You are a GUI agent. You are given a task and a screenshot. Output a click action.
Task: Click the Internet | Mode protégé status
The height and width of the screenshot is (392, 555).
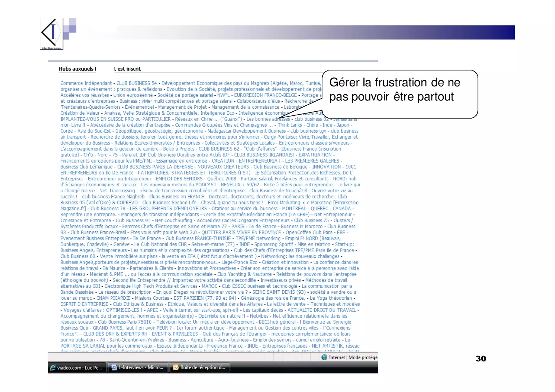pyautogui.click(x=353, y=357)
